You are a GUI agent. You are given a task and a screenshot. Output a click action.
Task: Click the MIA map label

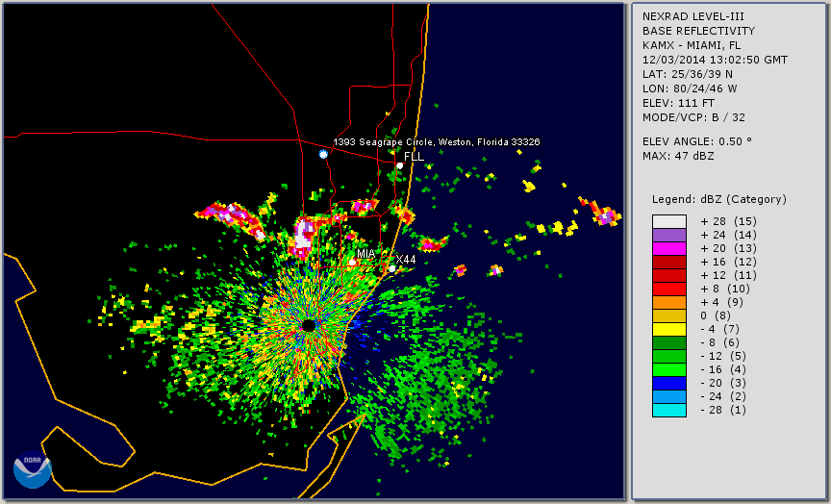(x=365, y=254)
